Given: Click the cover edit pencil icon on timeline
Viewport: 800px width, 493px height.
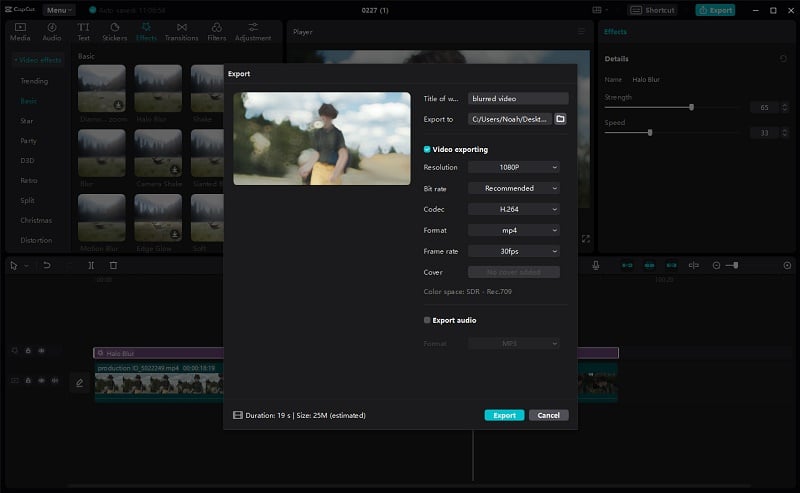Looking at the screenshot, I should (x=80, y=383).
